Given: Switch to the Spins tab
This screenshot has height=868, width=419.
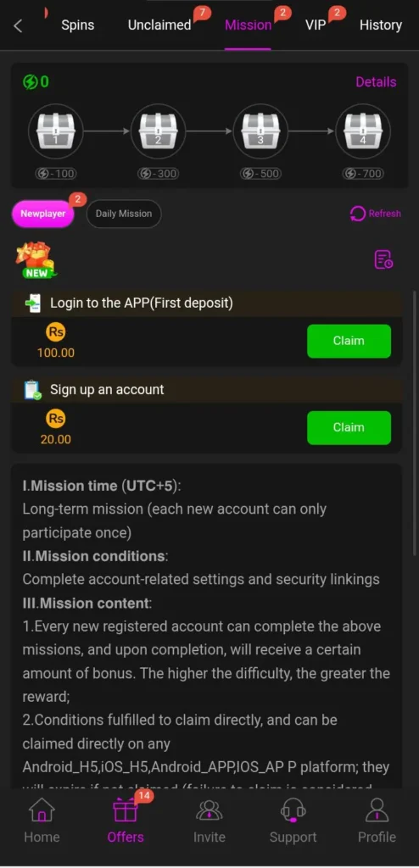Looking at the screenshot, I should click(x=77, y=25).
